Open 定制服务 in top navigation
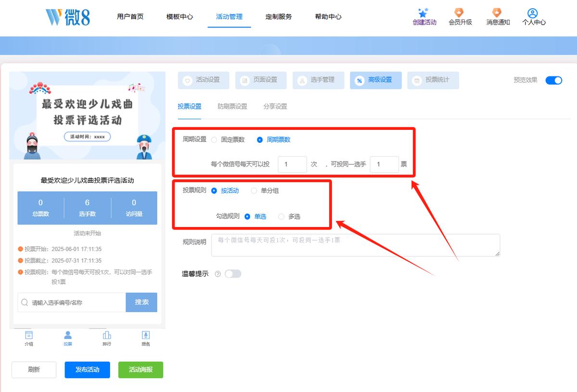The width and height of the screenshot is (577, 392). pyautogui.click(x=279, y=16)
